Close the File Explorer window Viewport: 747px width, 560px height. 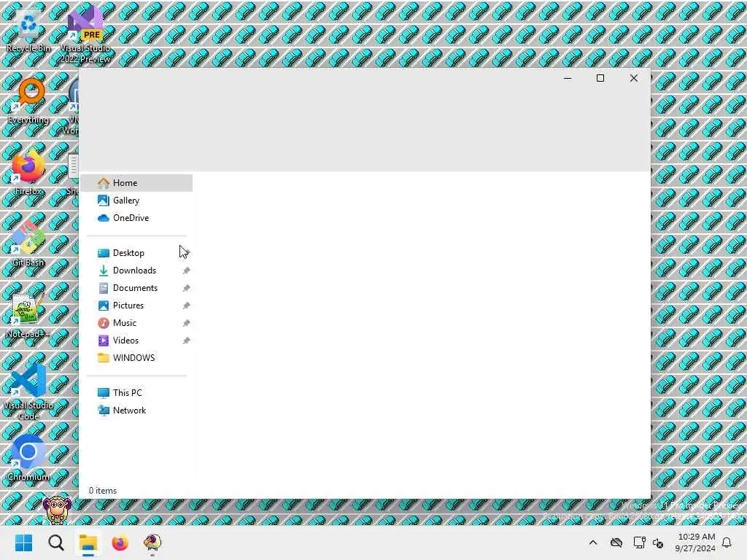pyautogui.click(x=634, y=78)
